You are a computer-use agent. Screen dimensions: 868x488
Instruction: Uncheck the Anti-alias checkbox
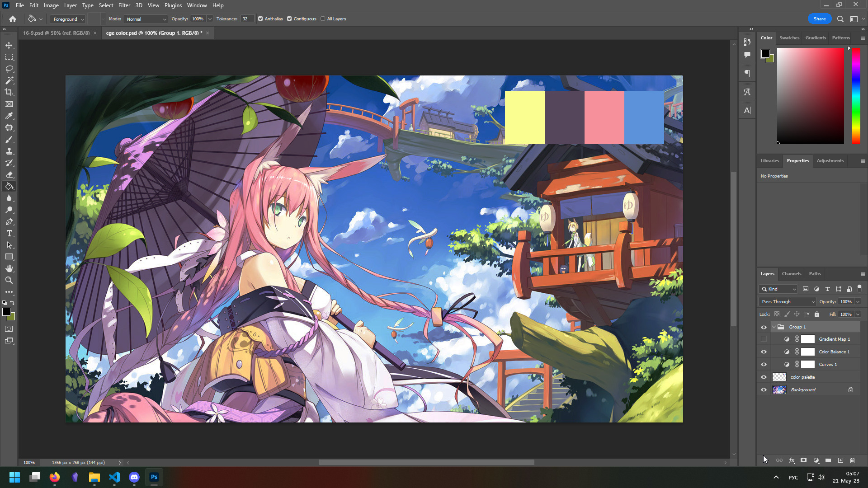click(x=260, y=19)
